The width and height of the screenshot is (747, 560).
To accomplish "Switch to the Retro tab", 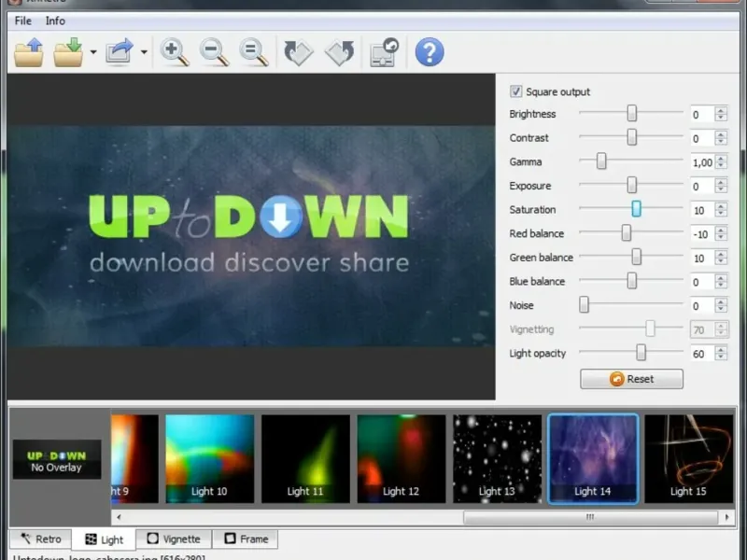I will coord(41,539).
